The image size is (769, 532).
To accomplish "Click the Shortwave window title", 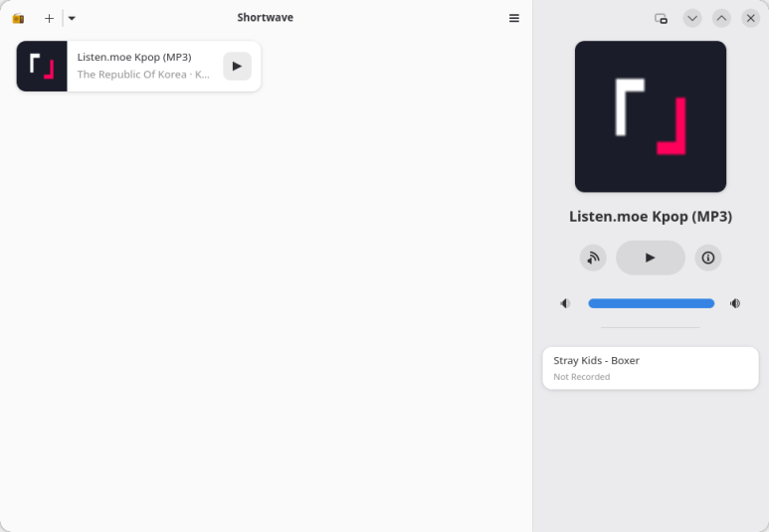I will coord(266,18).
